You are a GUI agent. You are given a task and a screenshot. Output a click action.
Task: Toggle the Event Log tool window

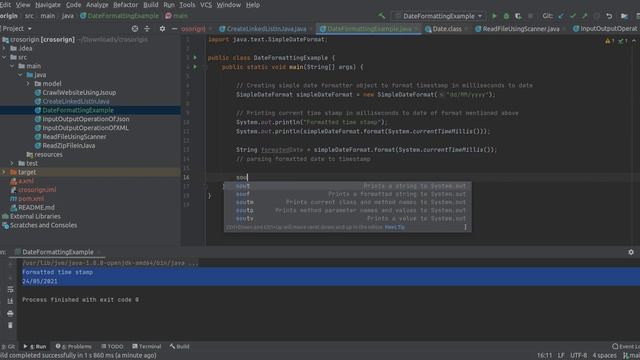(x=626, y=347)
